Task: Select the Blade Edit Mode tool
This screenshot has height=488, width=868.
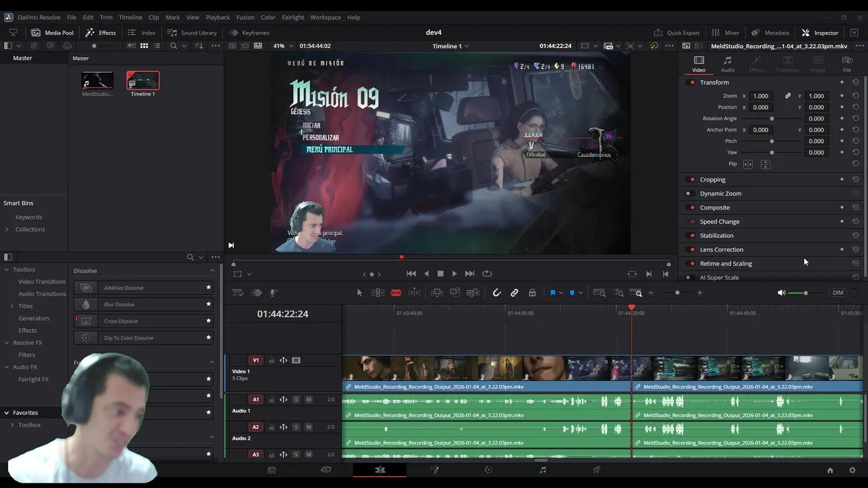Action: 396,293
